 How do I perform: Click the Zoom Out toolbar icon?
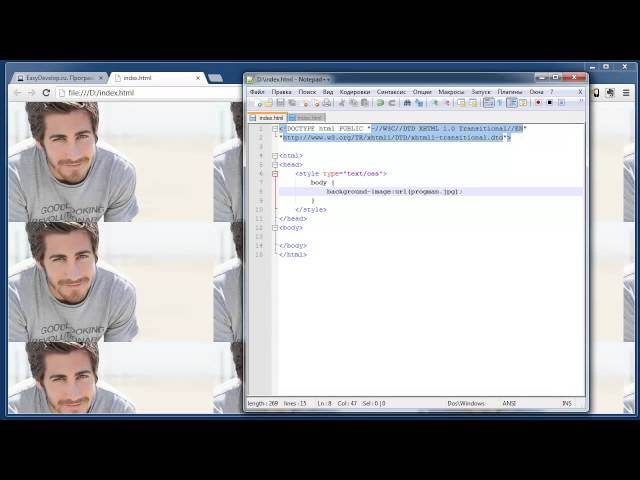coord(447,103)
